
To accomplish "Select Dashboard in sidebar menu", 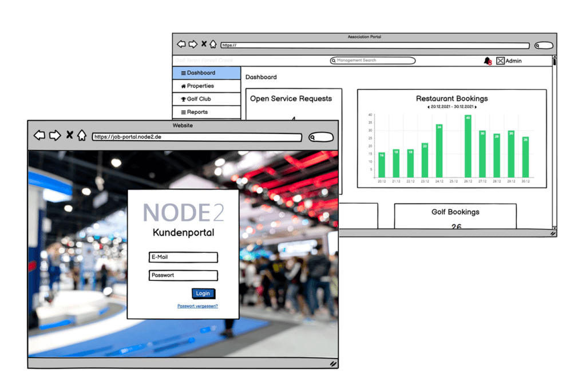I will 207,73.
